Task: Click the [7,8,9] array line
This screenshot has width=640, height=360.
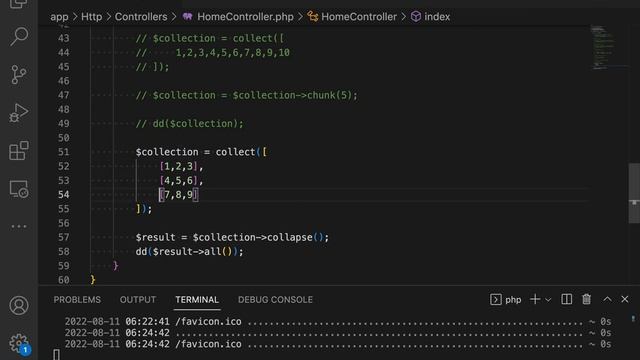Action: (x=179, y=195)
